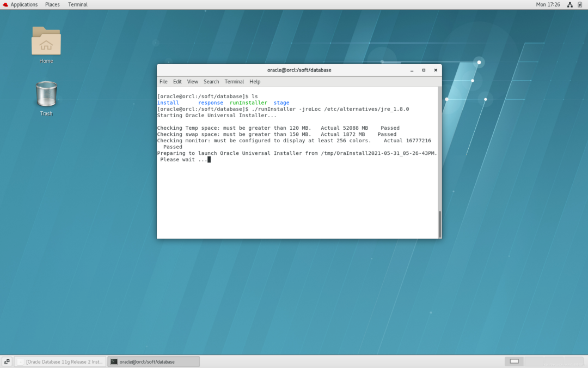588x368 pixels.
Task: Select the oracle@orcl:/soft/database taskbar entry
Action: [153, 361]
